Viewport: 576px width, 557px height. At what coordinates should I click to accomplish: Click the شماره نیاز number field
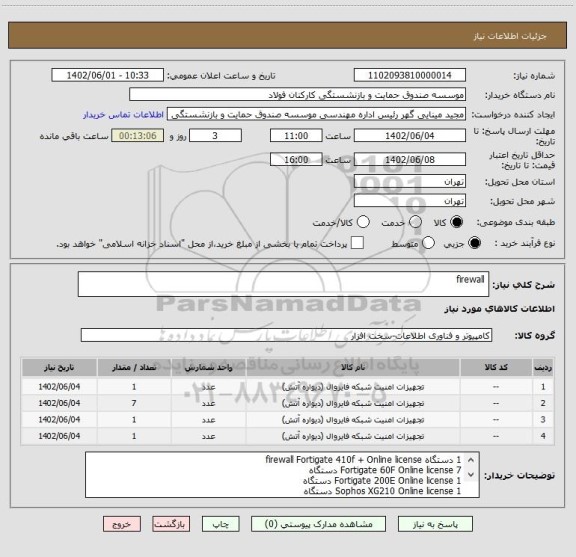[410, 75]
